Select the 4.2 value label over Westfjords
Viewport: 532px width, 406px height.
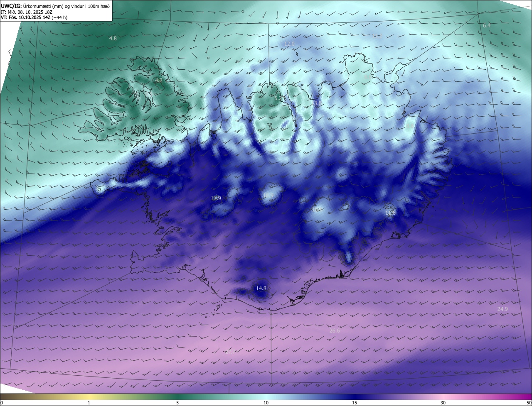159,81
